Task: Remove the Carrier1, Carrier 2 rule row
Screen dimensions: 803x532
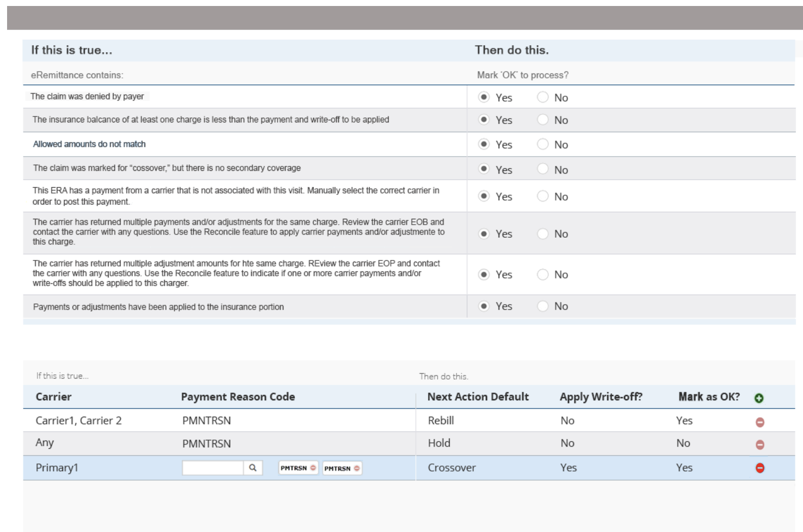Action: [x=760, y=422]
